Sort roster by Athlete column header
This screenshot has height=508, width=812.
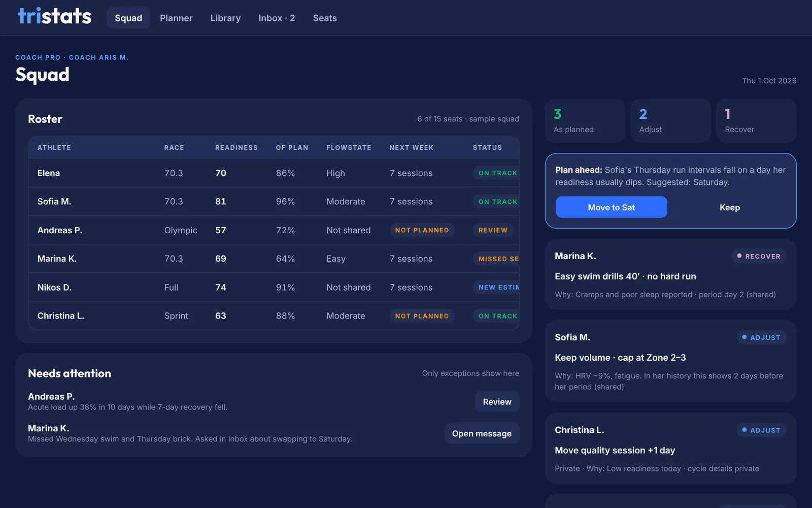(x=54, y=148)
